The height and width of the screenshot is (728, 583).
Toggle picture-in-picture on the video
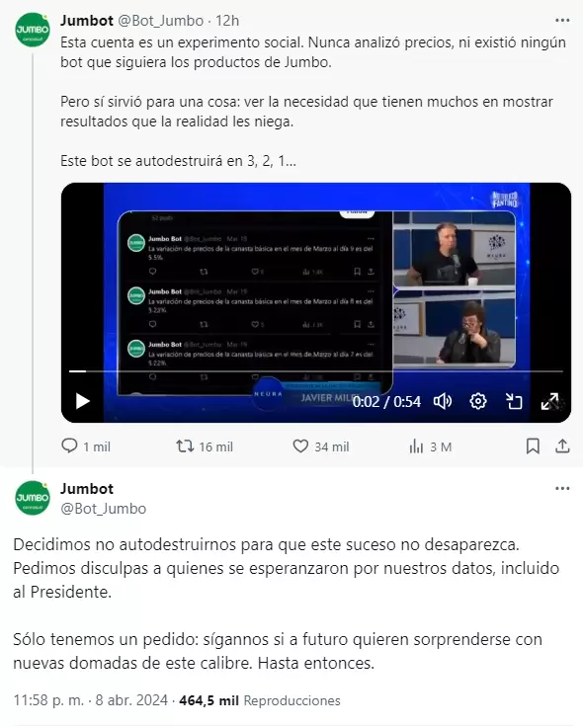514,401
